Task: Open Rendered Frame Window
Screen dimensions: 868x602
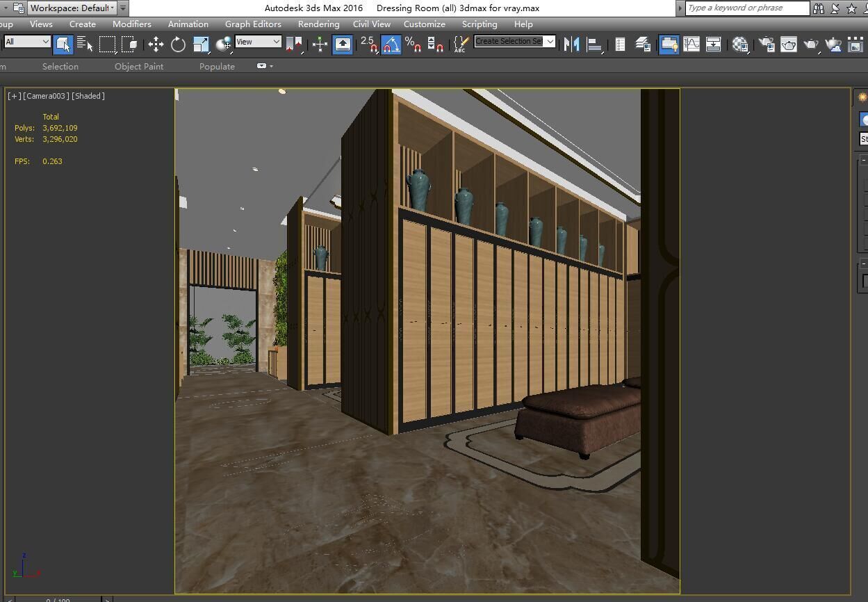Action: [x=789, y=44]
